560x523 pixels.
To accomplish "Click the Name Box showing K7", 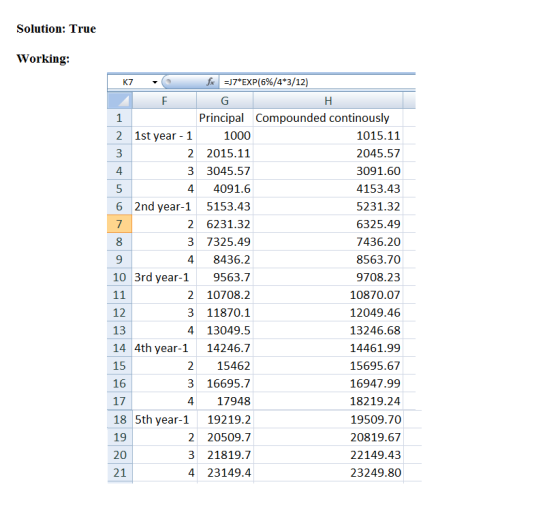I will (129, 82).
